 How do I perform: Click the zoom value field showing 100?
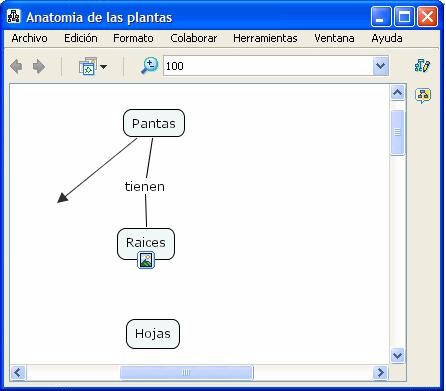coord(268,66)
